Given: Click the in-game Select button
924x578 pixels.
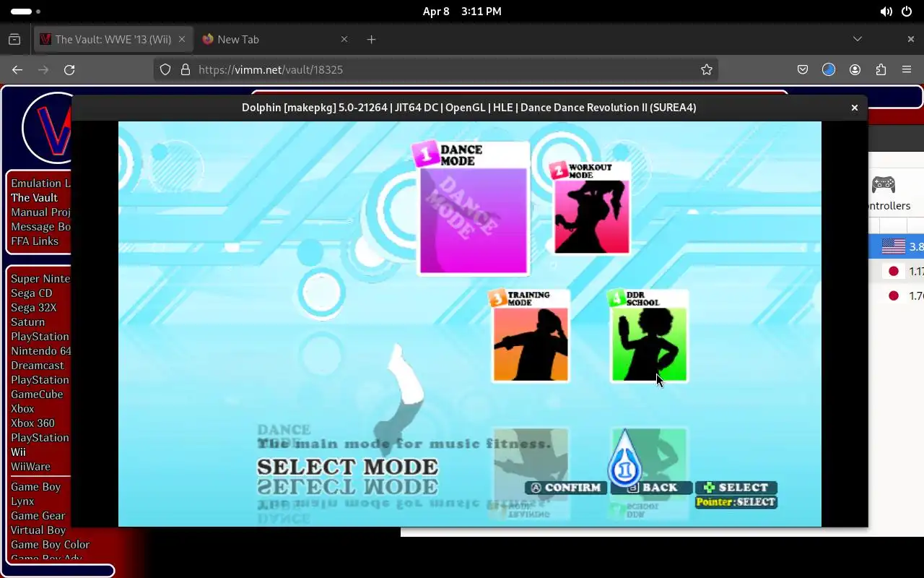Looking at the screenshot, I should pos(736,488).
